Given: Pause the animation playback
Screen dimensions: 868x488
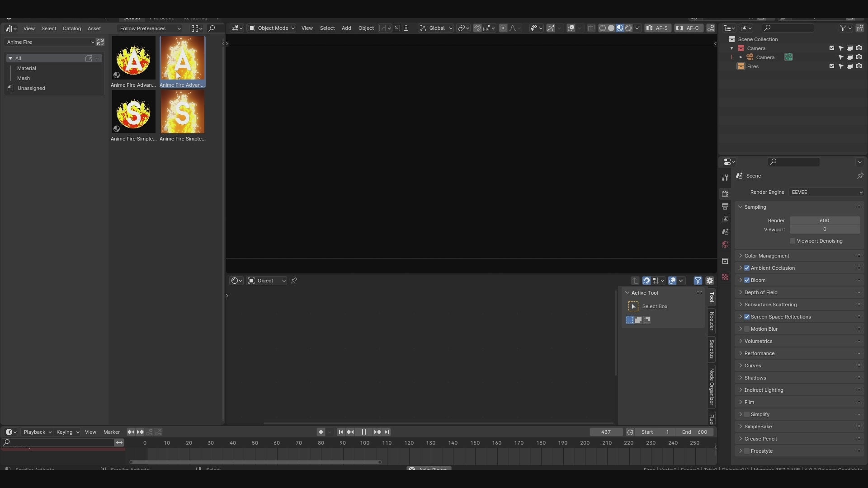Looking at the screenshot, I should tap(363, 432).
